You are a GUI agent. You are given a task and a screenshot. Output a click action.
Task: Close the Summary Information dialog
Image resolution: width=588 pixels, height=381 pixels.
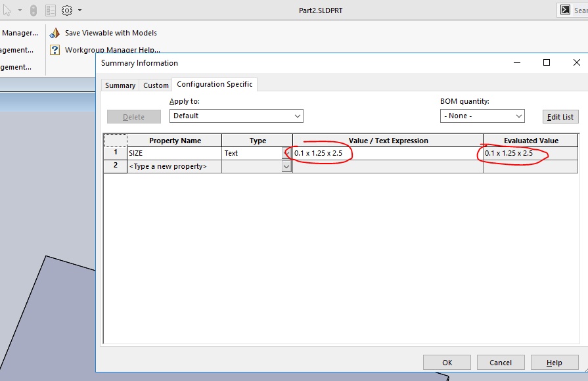click(577, 62)
